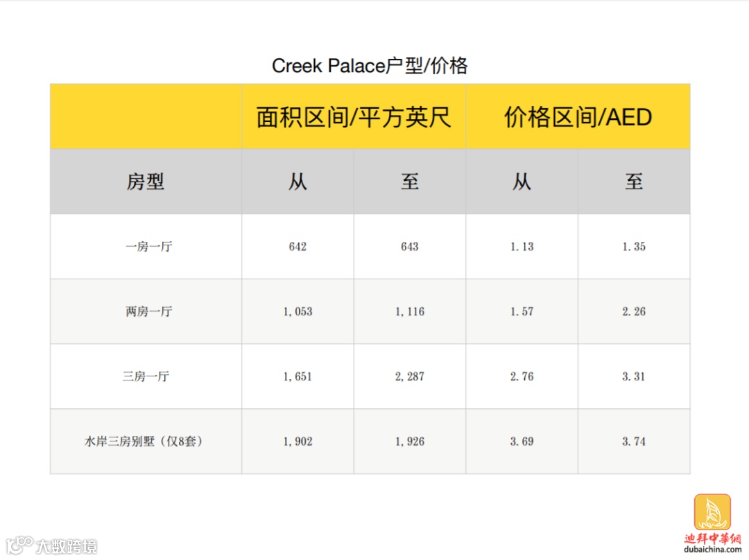Click the 水岸三房别墅(仅8套) row label
This screenshot has width=749, height=560.
tap(144, 441)
